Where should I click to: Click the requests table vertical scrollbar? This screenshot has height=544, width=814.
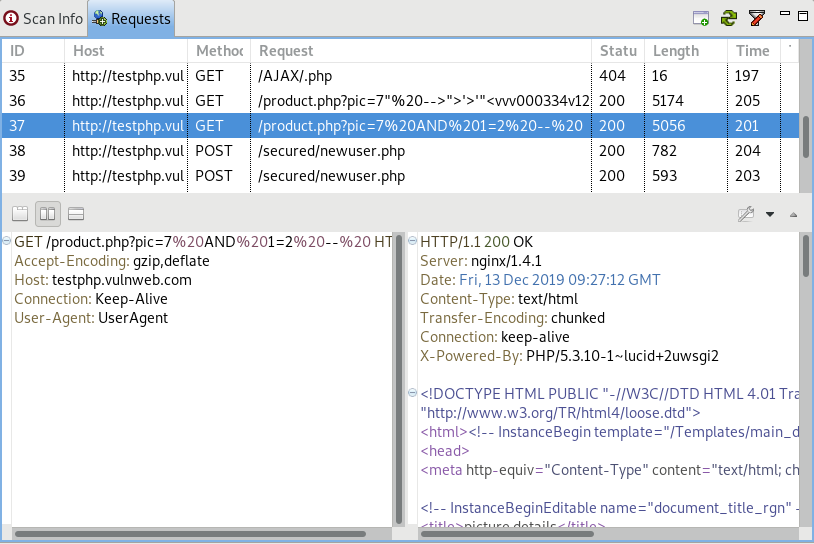(x=806, y=130)
